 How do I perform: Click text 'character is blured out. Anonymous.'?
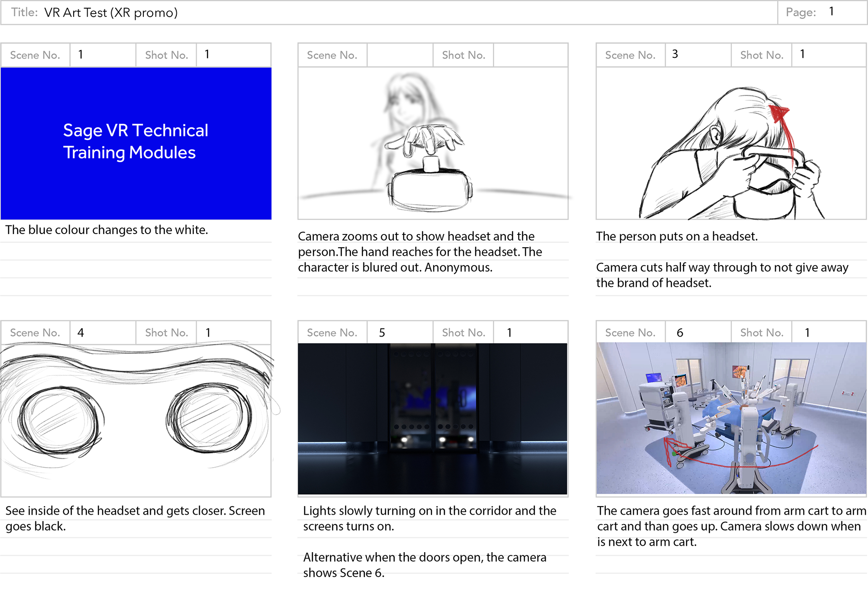coord(395,267)
